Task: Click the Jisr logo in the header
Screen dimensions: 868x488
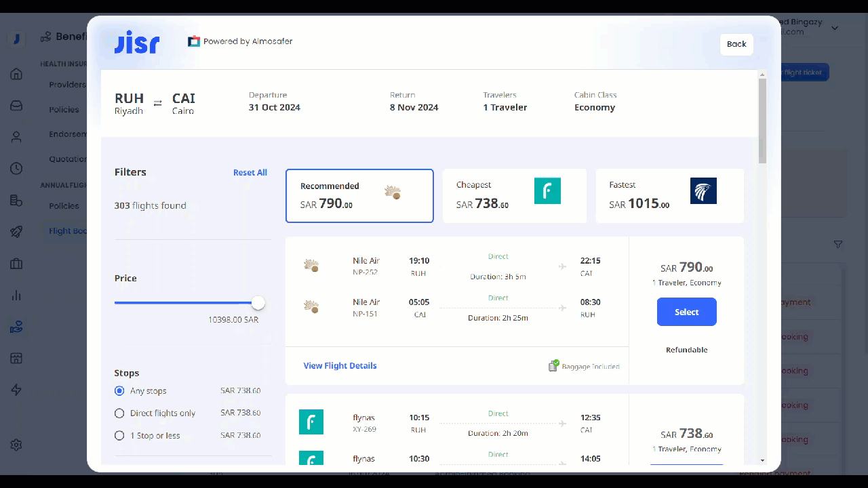Action: pos(136,43)
